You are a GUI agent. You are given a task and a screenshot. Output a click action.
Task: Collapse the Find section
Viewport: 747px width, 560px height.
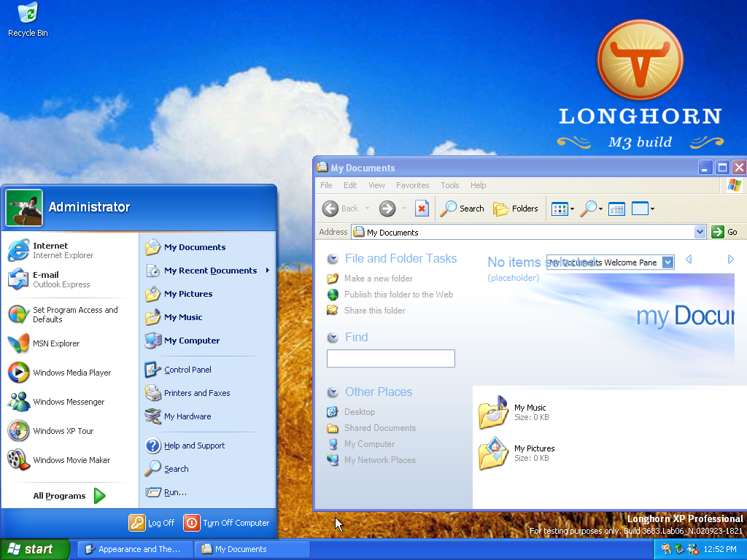tap(333, 338)
